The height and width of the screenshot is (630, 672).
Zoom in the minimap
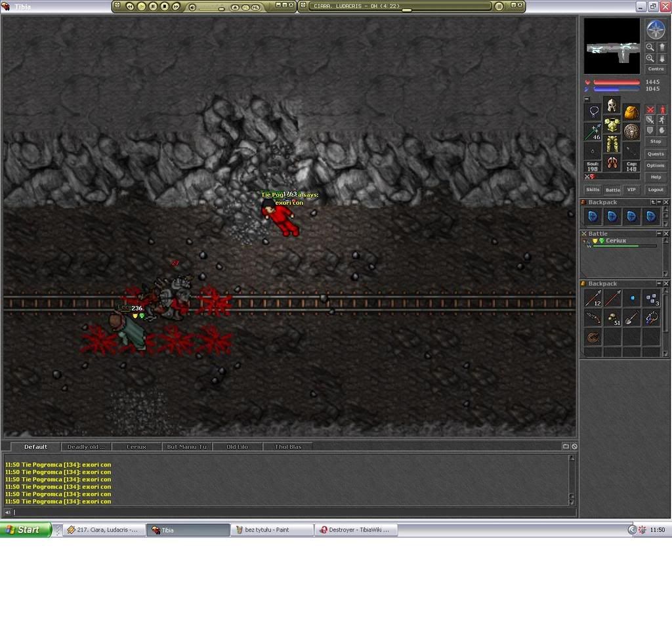(x=650, y=58)
